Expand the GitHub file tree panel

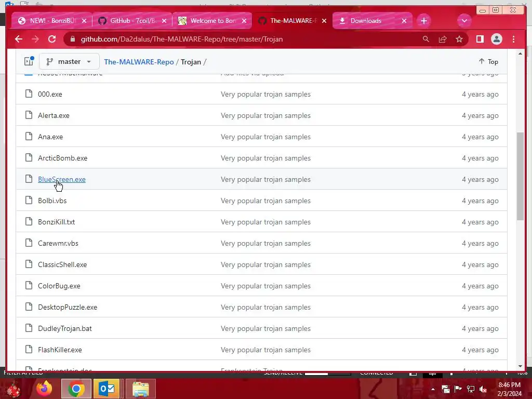(29, 61)
